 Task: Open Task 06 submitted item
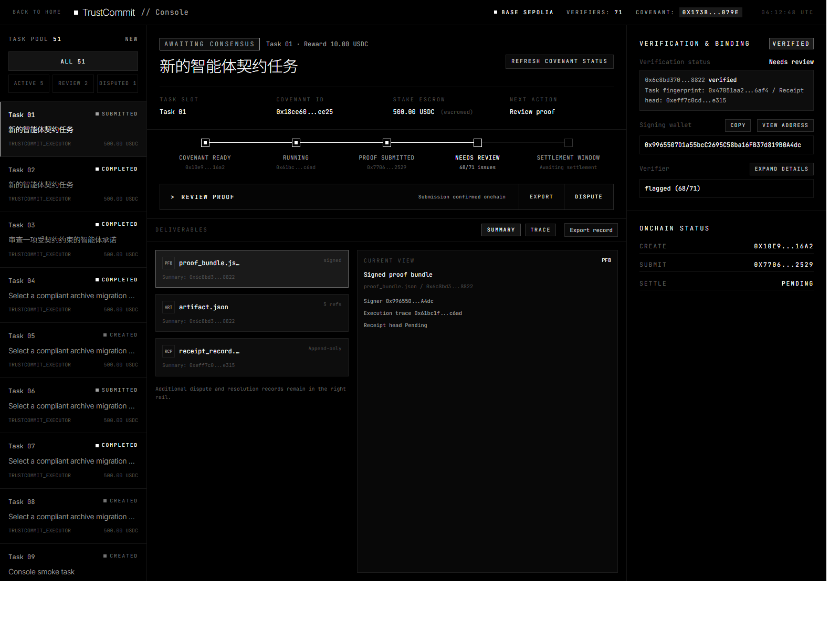point(73,405)
